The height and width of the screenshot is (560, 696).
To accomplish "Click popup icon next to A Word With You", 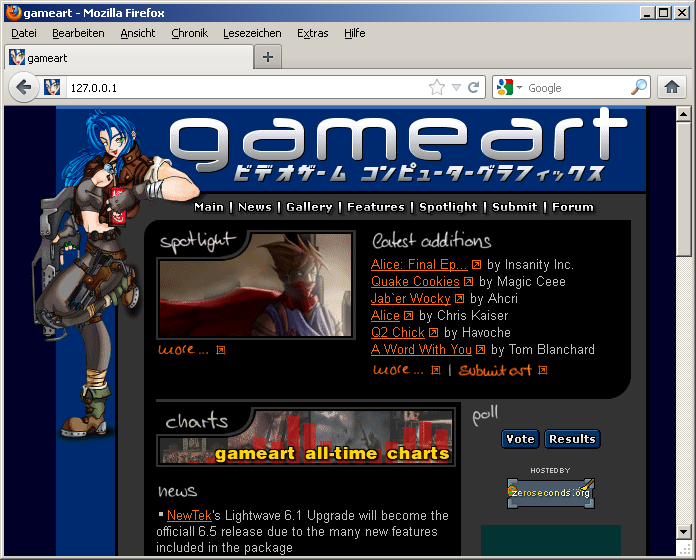I will [480, 350].
